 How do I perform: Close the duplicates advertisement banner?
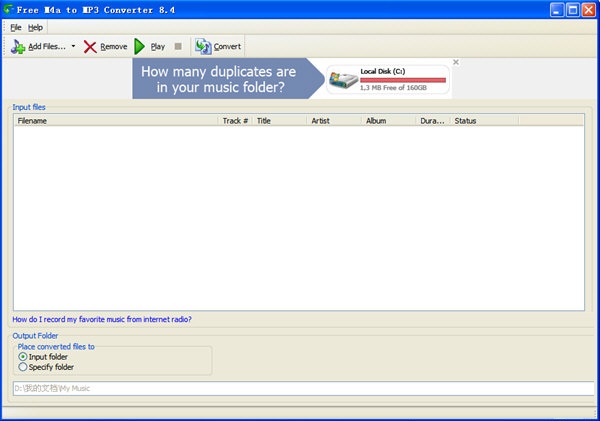[x=456, y=62]
